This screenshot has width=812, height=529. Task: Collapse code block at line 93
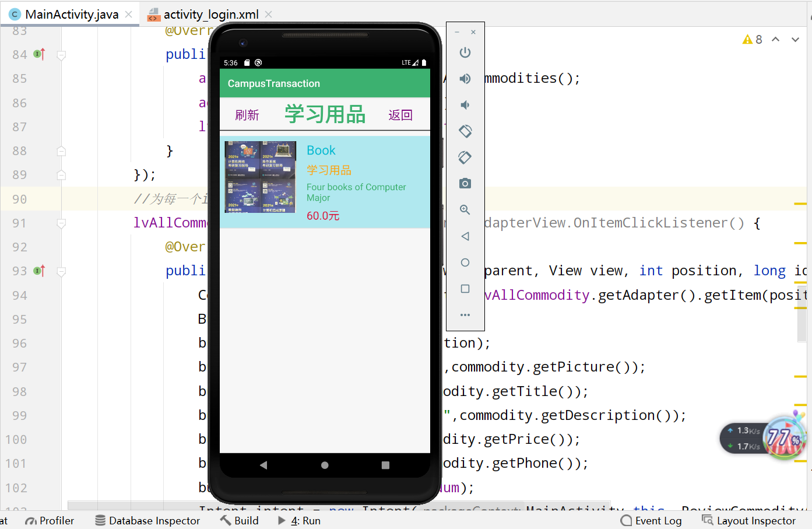pos(61,271)
